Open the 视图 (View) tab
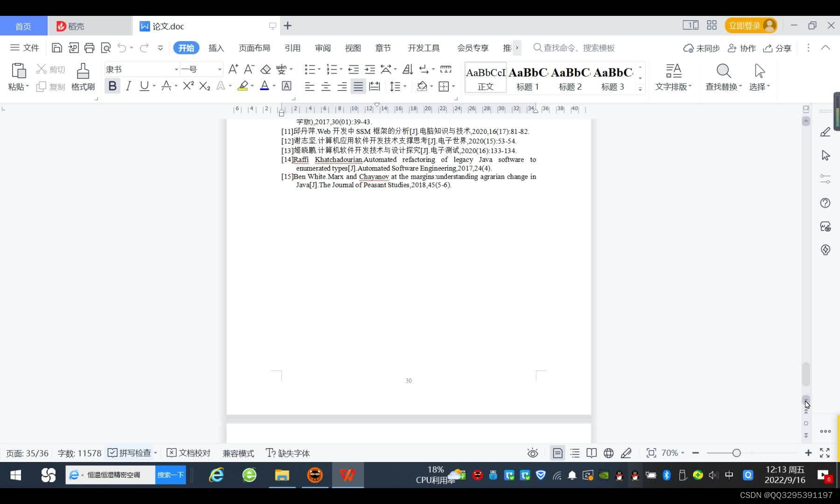Viewport: 840px width, 504px height. click(x=353, y=48)
